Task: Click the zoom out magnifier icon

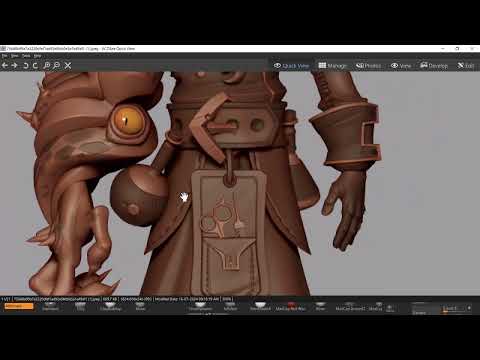Action: [x=56, y=65]
